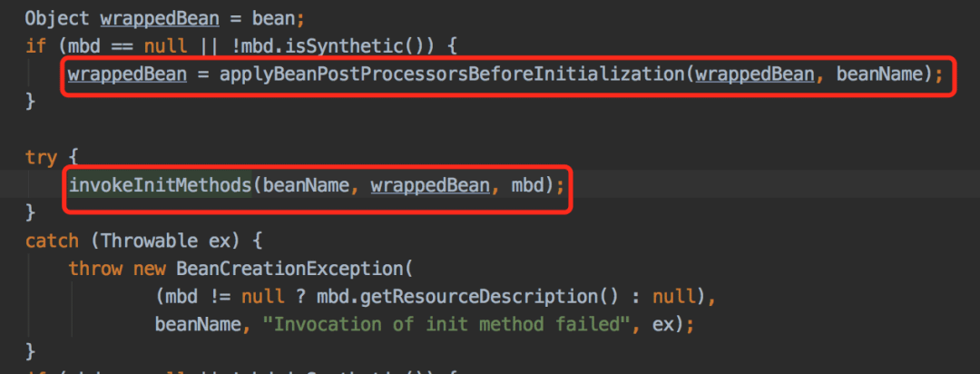Click the mbd argument in invokeInitMethods call
This screenshot has width=980, height=374.
click(527, 185)
